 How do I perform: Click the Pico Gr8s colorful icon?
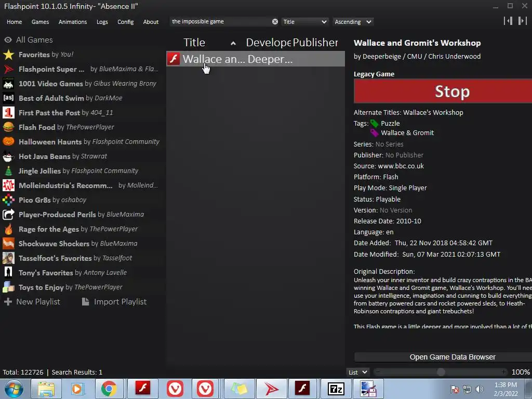pos(8,200)
